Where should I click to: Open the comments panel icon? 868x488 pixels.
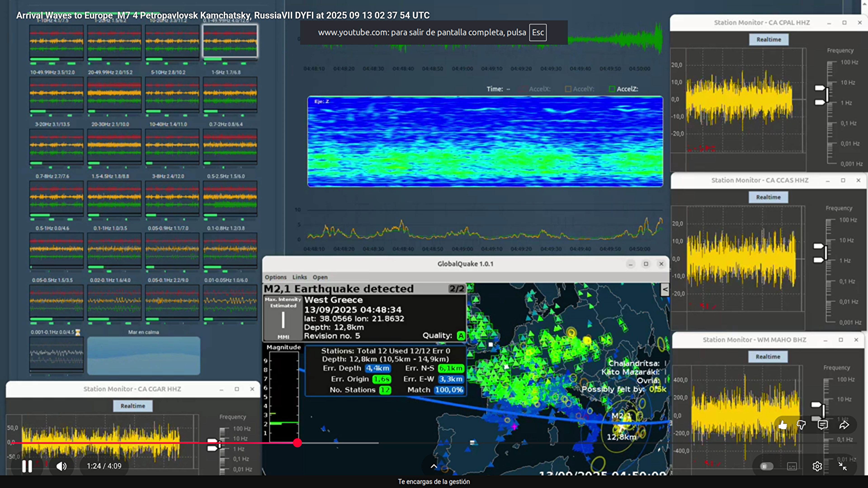pos(823,425)
